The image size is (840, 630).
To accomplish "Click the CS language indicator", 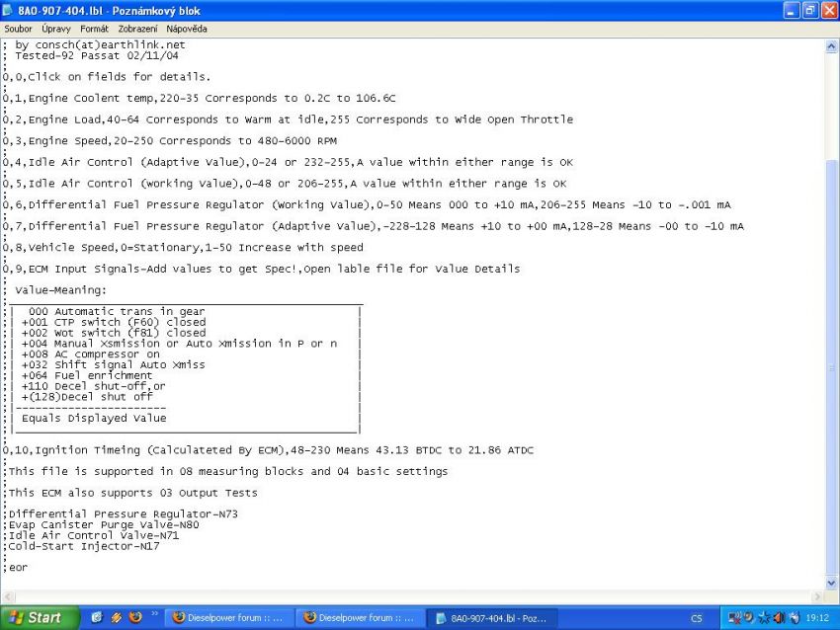I will click(697, 618).
